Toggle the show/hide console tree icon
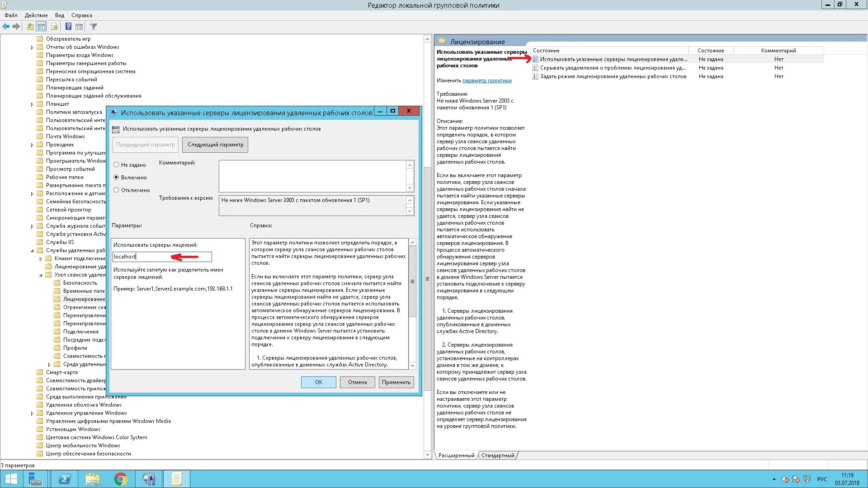This screenshot has width=868, height=488. (41, 27)
